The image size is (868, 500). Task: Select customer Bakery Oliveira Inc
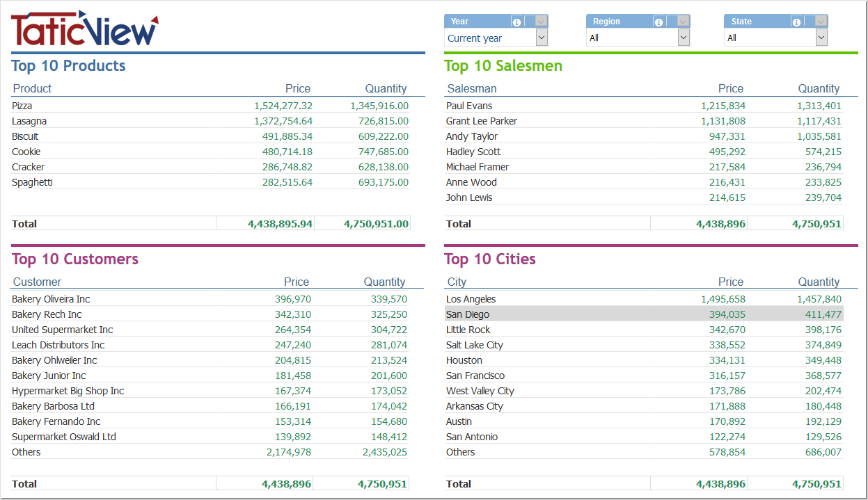(x=51, y=299)
